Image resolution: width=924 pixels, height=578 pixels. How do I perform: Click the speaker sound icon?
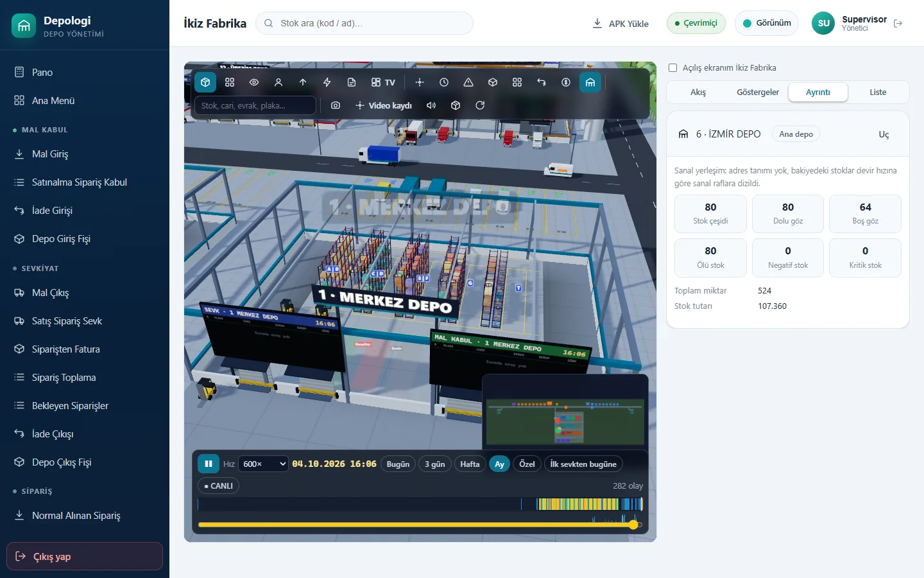coord(431,105)
